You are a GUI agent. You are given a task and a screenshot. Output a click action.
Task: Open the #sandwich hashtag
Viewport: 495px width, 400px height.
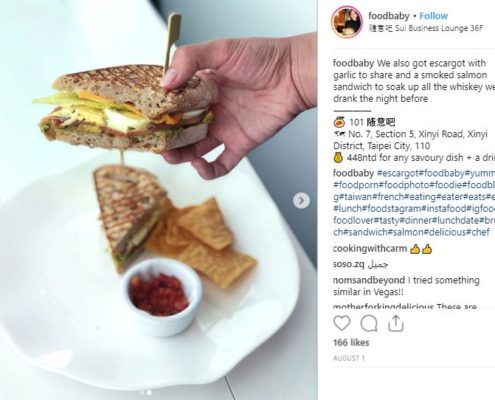click(x=366, y=232)
